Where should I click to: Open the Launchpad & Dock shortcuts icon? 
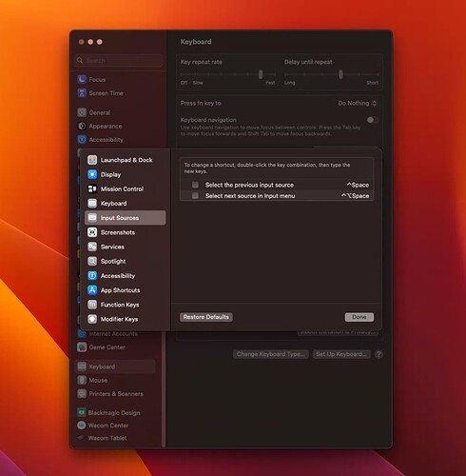point(92,160)
